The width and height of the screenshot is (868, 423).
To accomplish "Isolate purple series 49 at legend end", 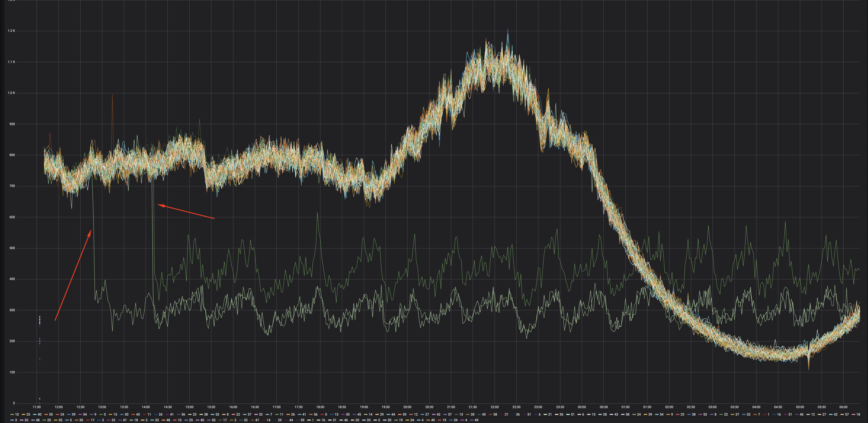I will pos(477,420).
